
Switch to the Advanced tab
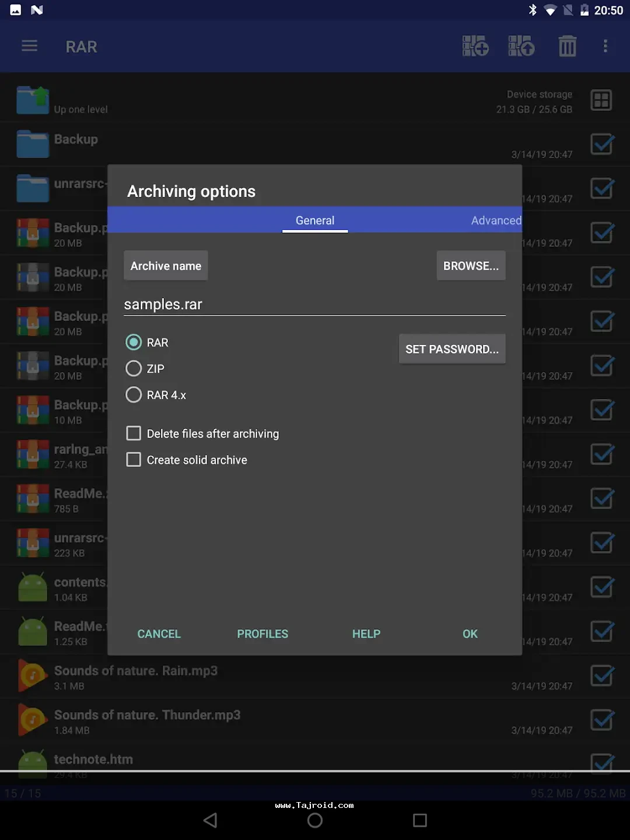pos(495,220)
